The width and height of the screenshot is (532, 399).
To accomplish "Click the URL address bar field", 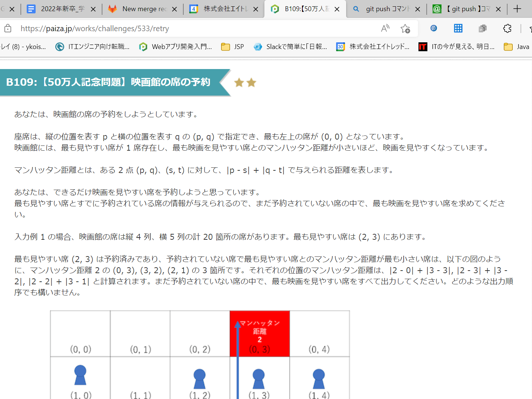I will pyautogui.click(x=185, y=29).
